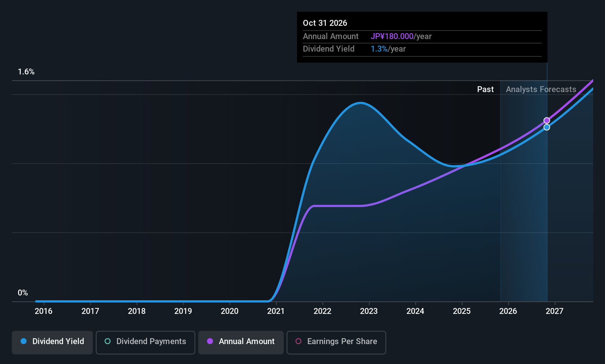Show the Earnings Per Share series
Screen dimensions: 605x364
pos(336,342)
